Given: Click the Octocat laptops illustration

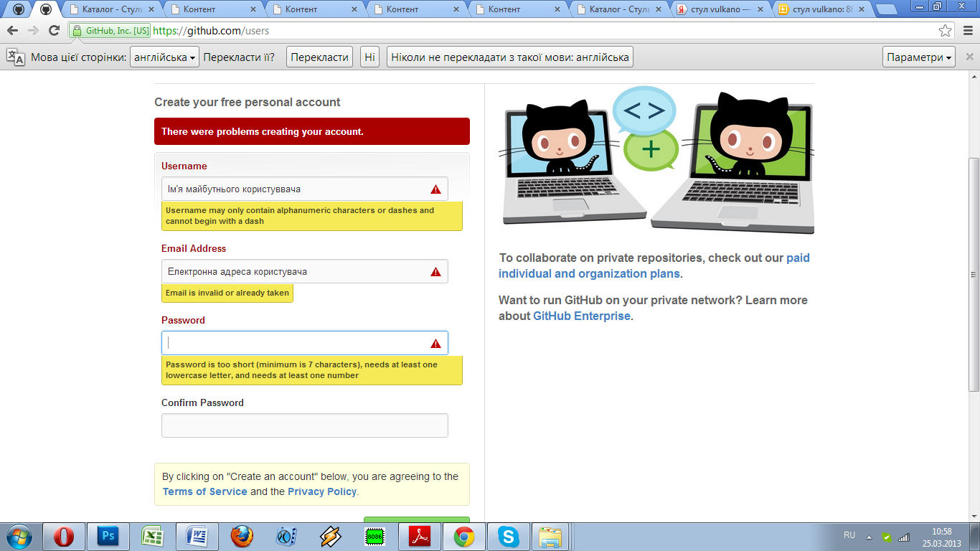Looking at the screenshot, I should click(656, 159).
